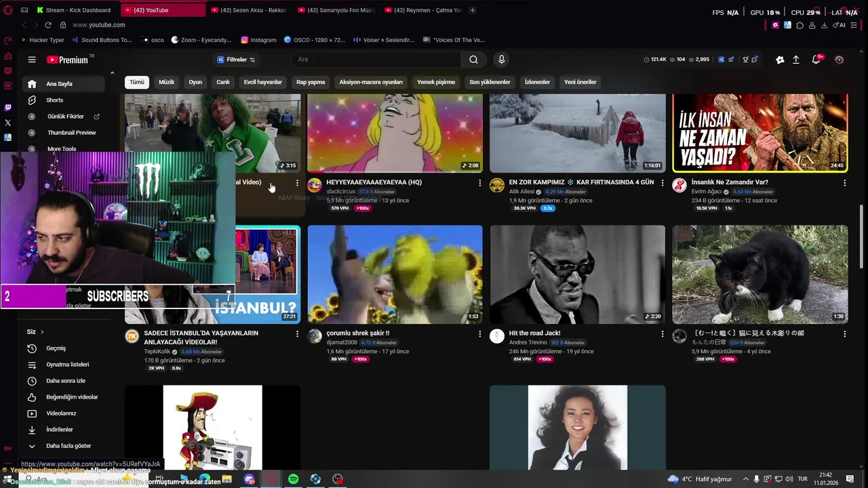Open Günlük Fikirler sidebar link
The height and width of the screenshot is (488, 868).
[64, 117]
